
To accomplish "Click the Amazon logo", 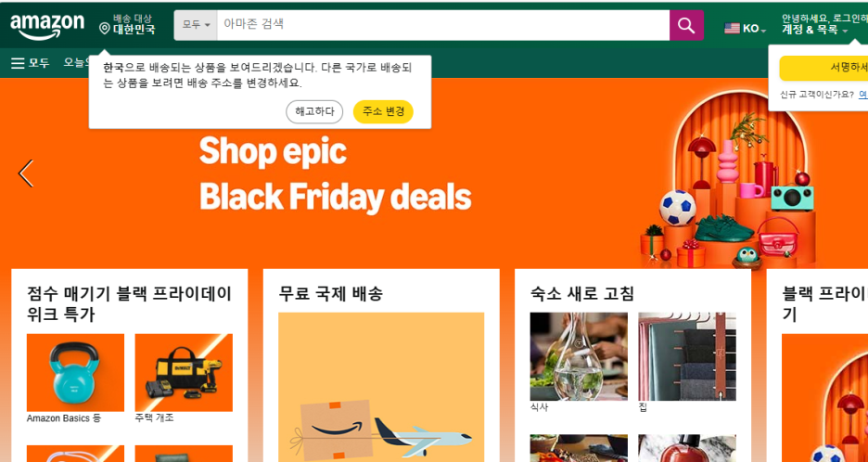I will pos(47,27).
